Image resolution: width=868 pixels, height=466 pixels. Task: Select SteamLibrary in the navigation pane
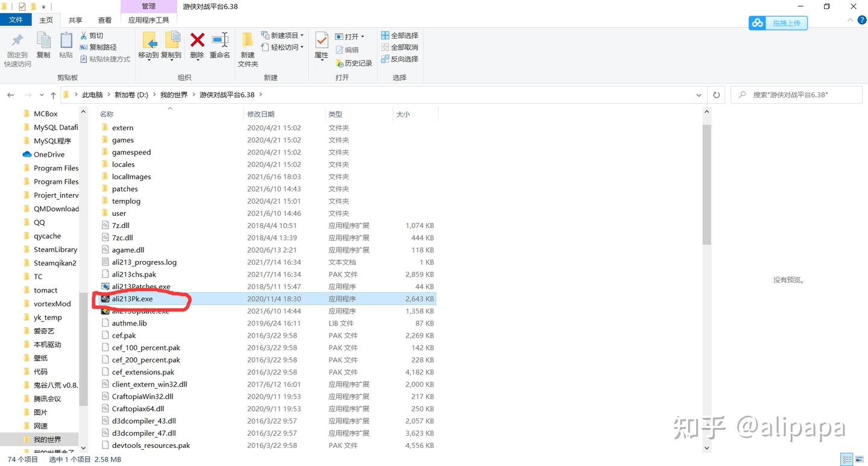[55, 250]
